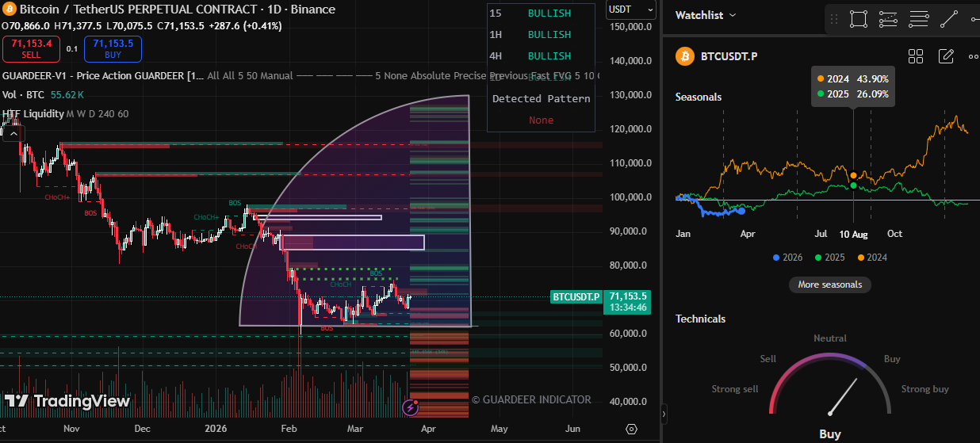Click the Technicals section heading
This screenshot has width=980, height=443.
click(700, 319)
